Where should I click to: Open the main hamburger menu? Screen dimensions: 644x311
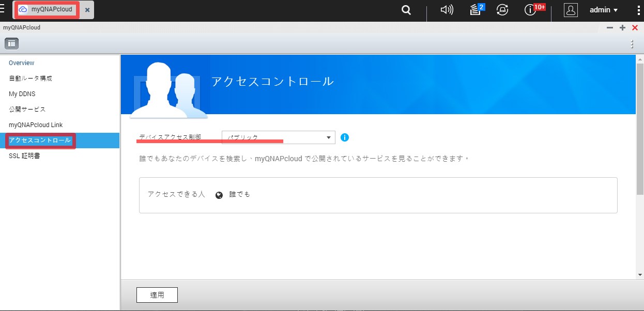(2, 9)
